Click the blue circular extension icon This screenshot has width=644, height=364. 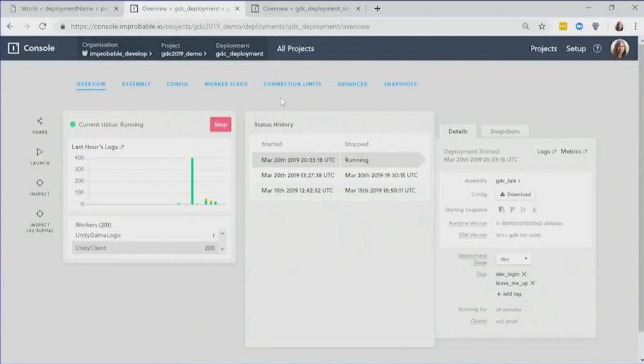tap(579, 26)
